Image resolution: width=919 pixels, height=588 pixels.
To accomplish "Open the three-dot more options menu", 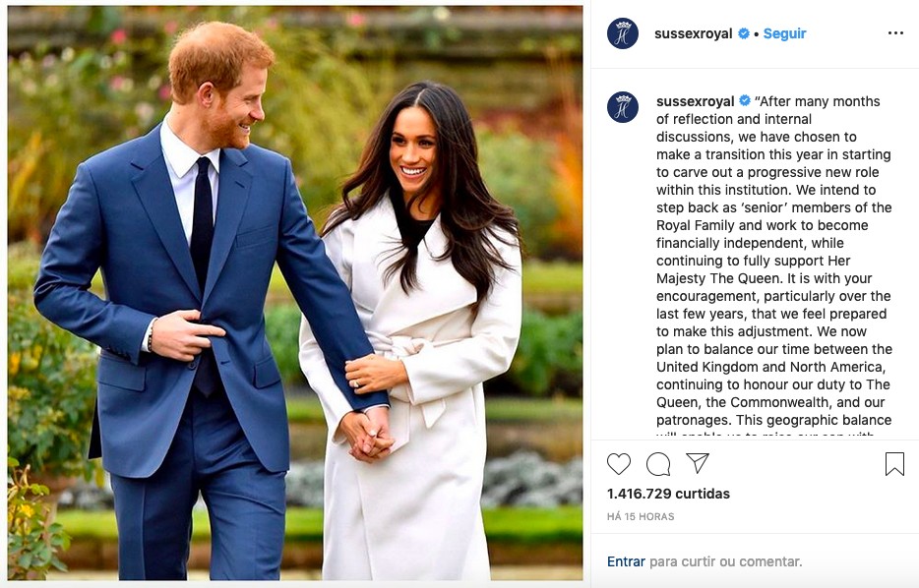I will 895,32.
